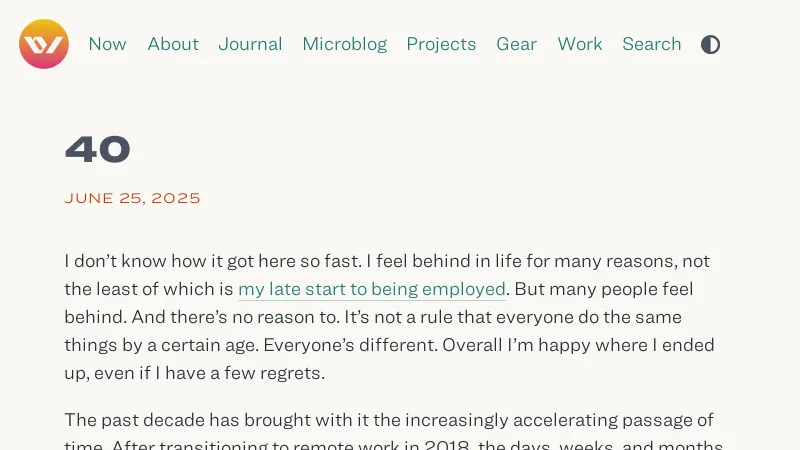
Task: Go to the About page
Action: (173, 44)
